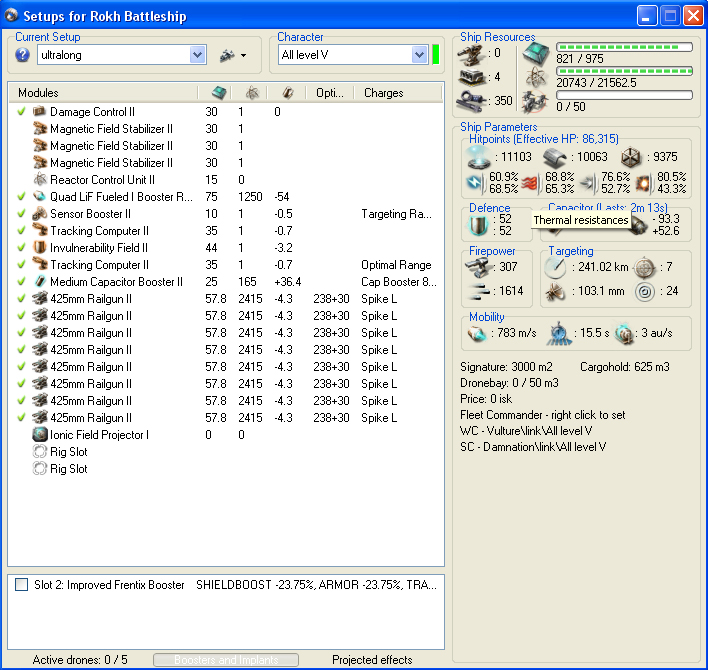The image size is (708, 670).
Task: Click the CPU usage bar 821 / 975
Action: [624, 47]
